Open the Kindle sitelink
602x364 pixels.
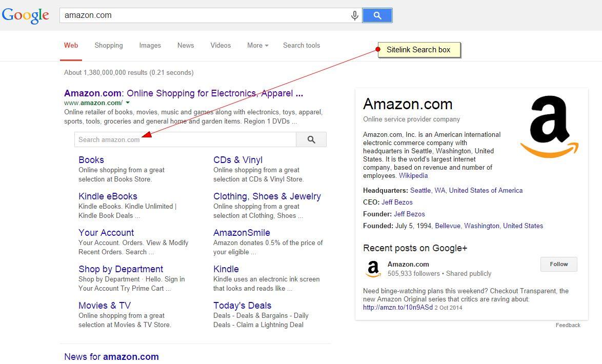pyautogui.click(x=226, y=269)
